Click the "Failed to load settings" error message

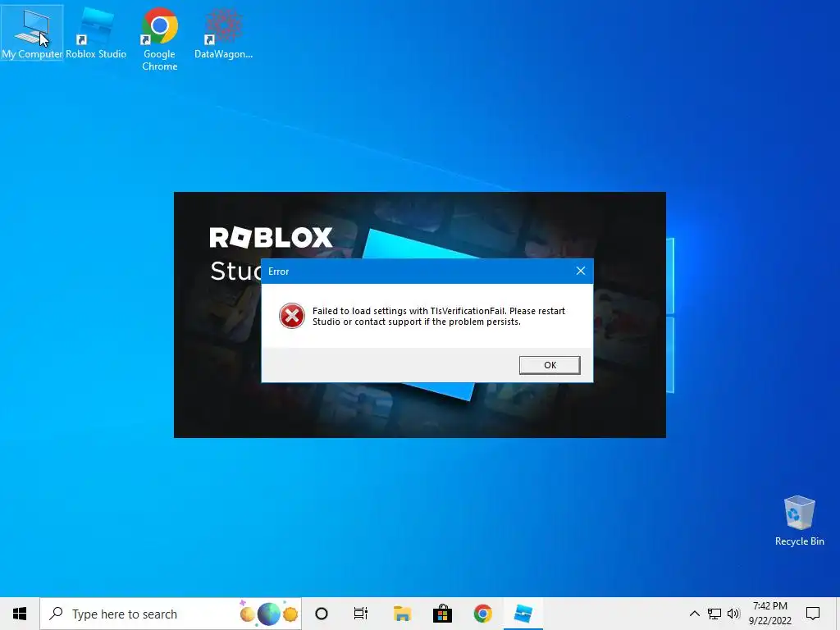pyautogui.click(x=439, y=316)
